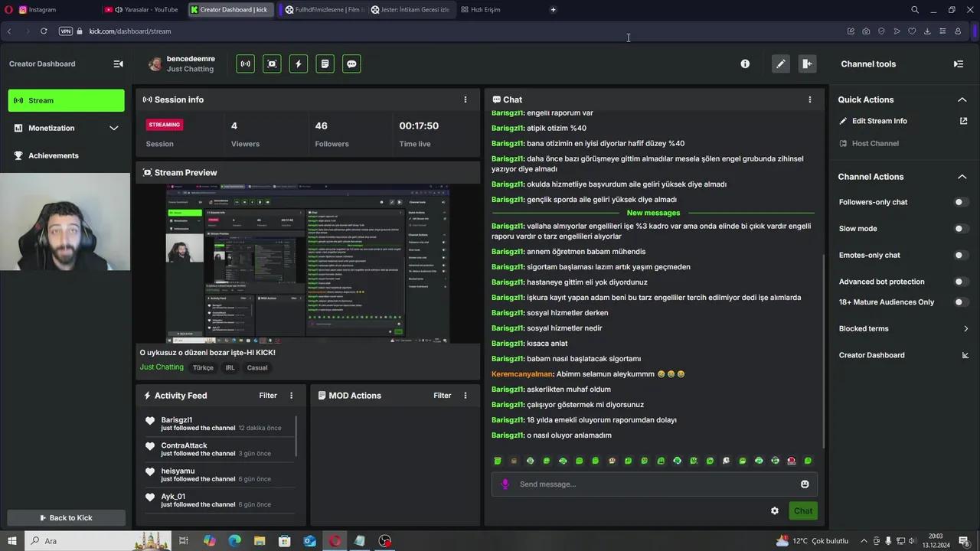This screenshot has width=980, height=551.
Task: Click the Send message input field
Action: [x=651, y=484]
